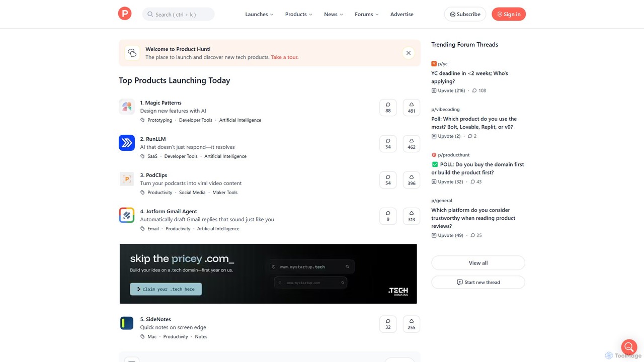Upvote SideNotes (255)
This screenshot has height=362, width=644.
(412, 324)
